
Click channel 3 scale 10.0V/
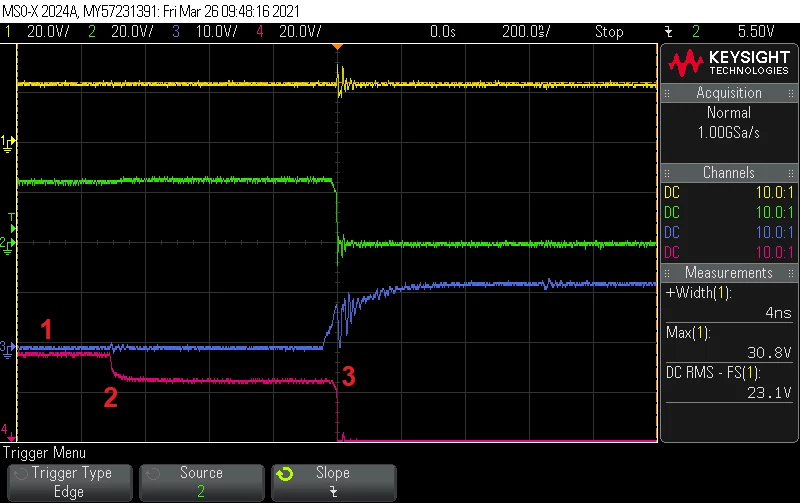(216, 32)
